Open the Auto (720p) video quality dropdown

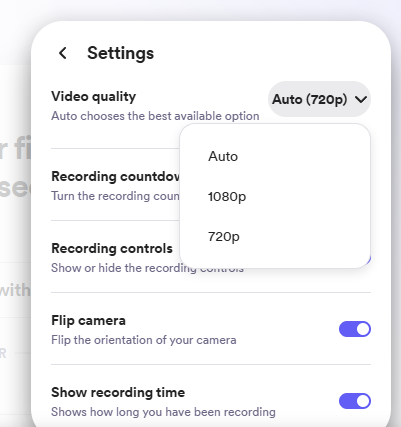click(x=319, y=99)
